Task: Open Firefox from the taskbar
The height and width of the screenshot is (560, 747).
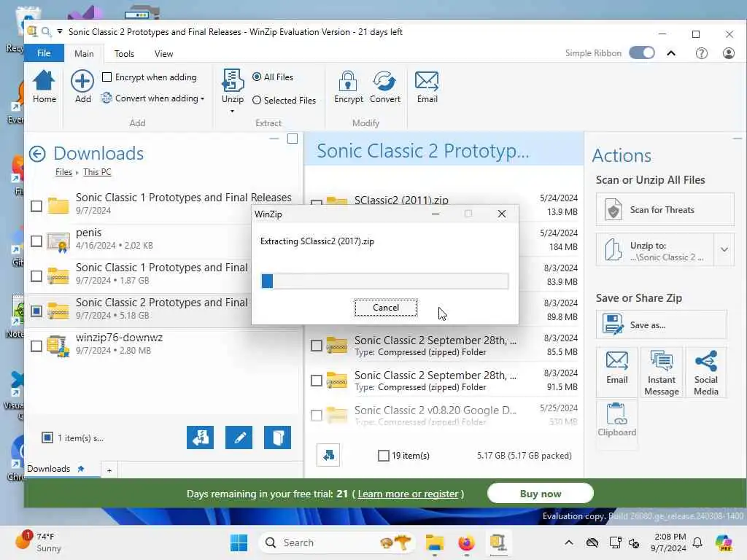Action: pos(466,542)
